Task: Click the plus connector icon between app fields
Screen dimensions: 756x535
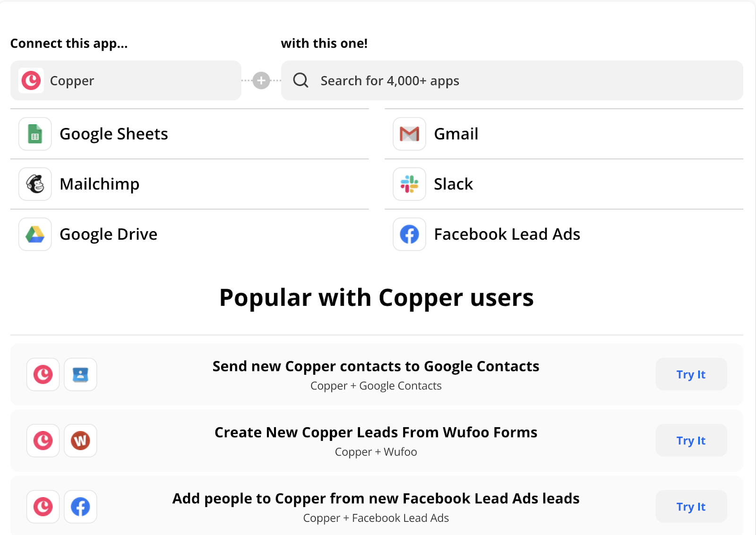Action: 261,80
